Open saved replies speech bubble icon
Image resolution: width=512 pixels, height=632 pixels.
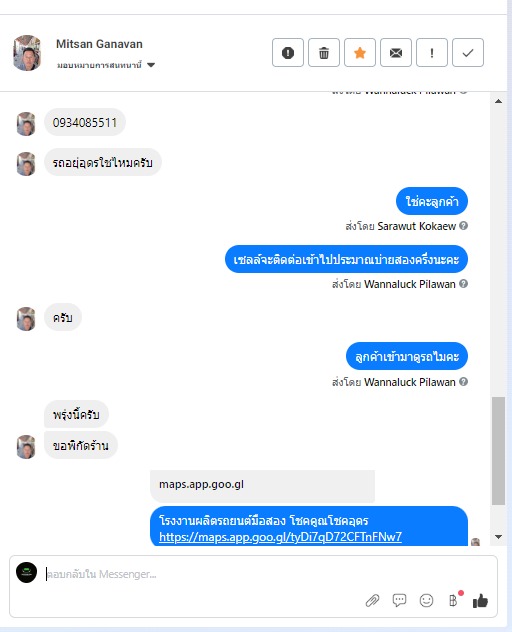point(399,601)
